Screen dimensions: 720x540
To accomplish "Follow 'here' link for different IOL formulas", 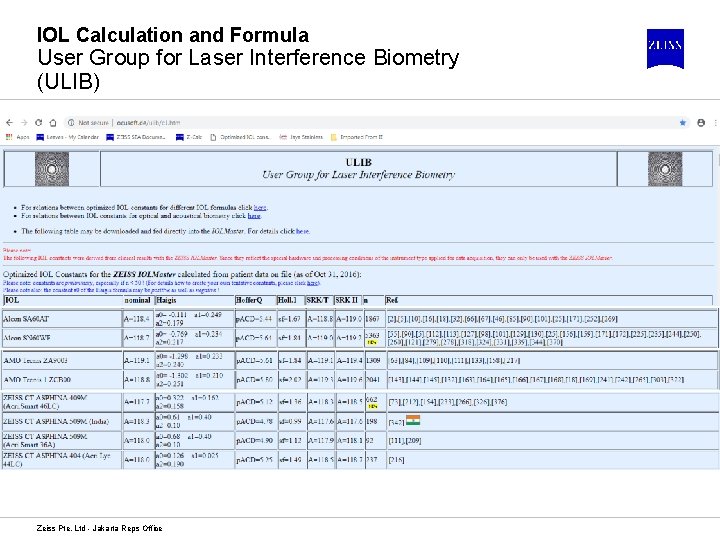I will click(x=260, y=208).
